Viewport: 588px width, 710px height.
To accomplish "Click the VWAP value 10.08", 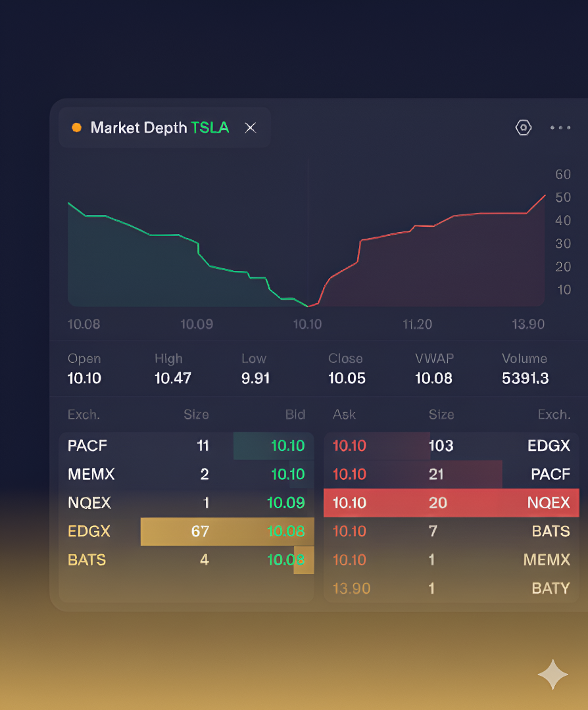I will coord(434,378).
